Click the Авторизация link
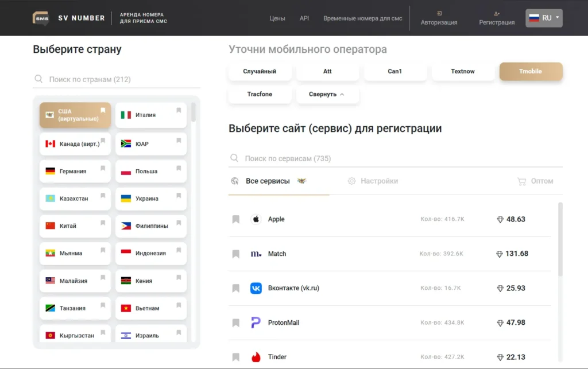The width and height of the screenshot is (588, 369). tap(439, 22)
